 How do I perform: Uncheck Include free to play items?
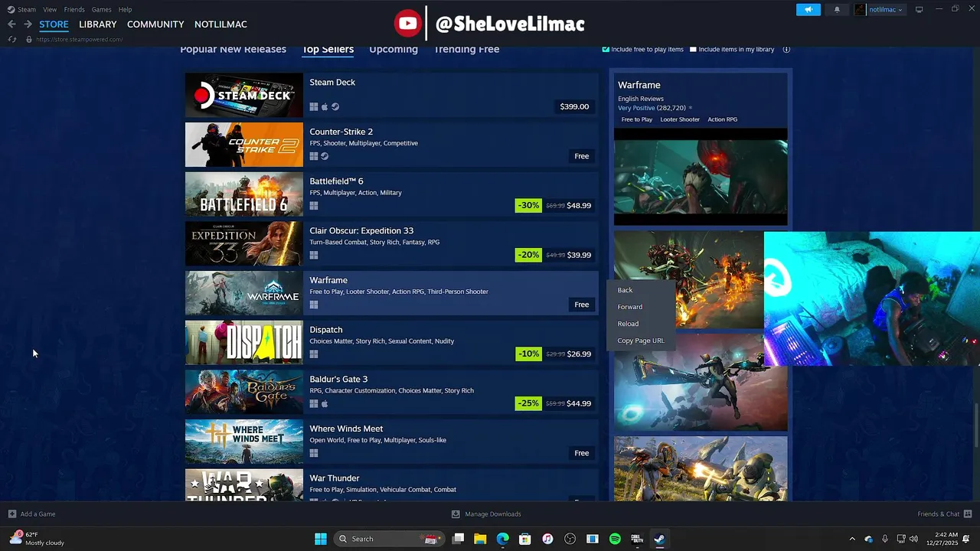[x=606, y=49]
